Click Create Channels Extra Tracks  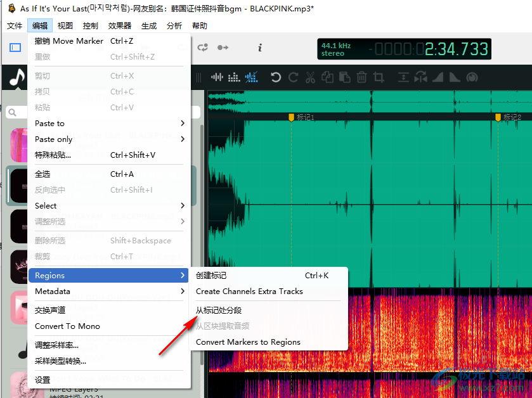pyautogui.click(x=248, y=292)
